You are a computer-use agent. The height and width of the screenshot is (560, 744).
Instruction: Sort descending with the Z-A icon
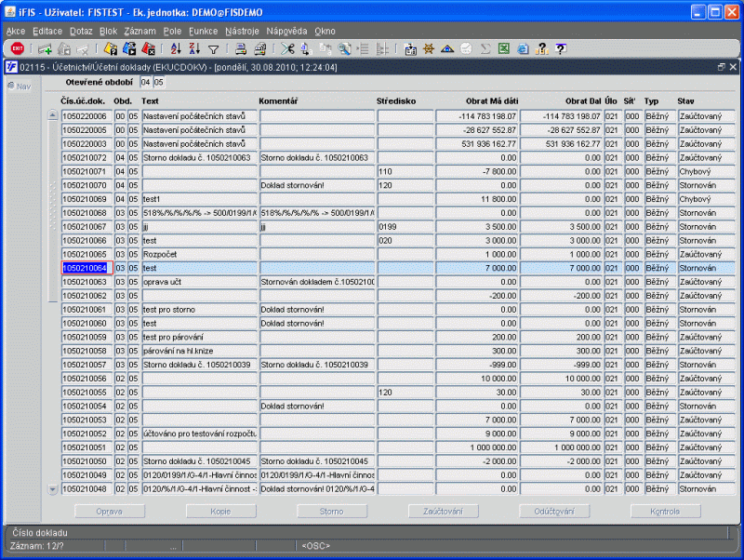tap(194, 48)
